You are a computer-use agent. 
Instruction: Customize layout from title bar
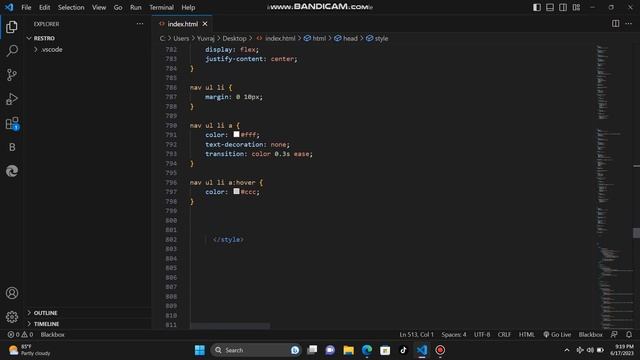(576, 7)
